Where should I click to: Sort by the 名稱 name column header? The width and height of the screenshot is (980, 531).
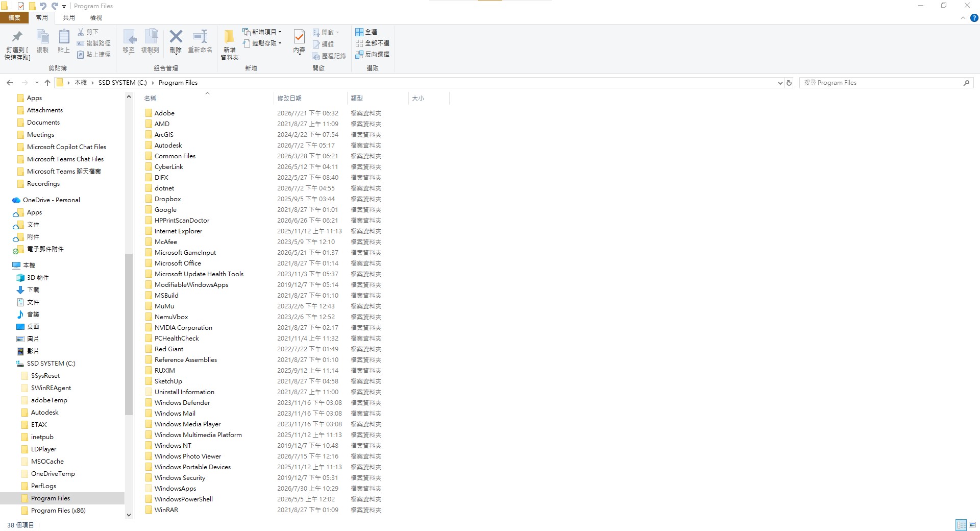pyautogui.click(x=207, y=99)
